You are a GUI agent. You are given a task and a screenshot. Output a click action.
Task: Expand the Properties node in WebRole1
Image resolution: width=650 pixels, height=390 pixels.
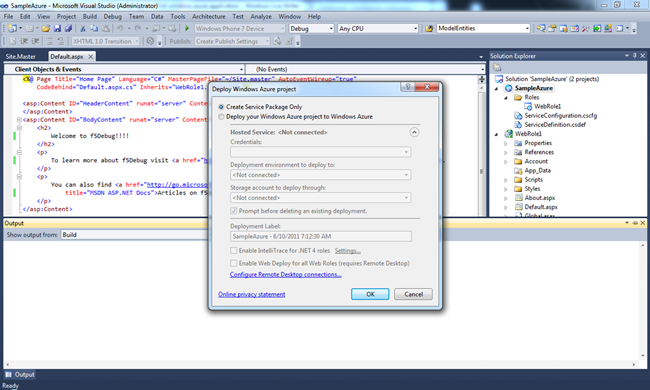point(506,143)
